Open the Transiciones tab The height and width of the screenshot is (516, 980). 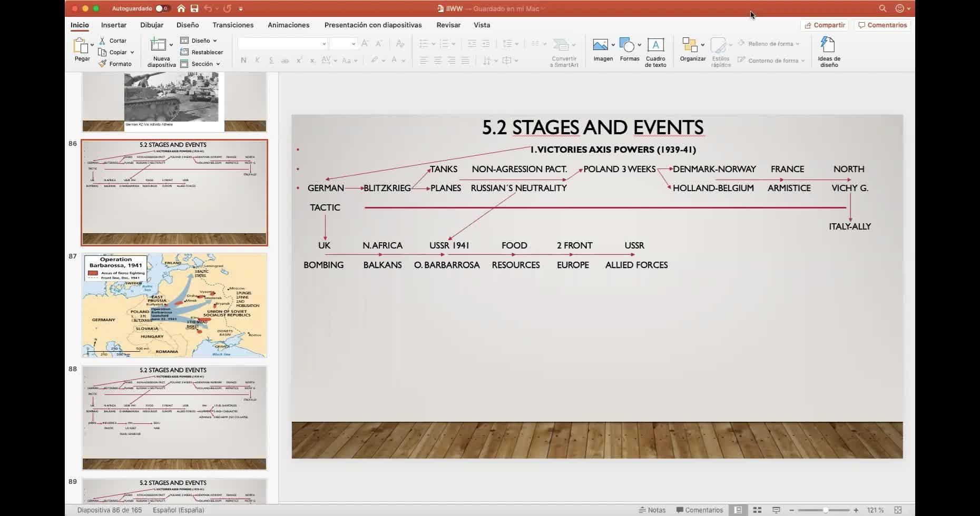click(233, 25)
